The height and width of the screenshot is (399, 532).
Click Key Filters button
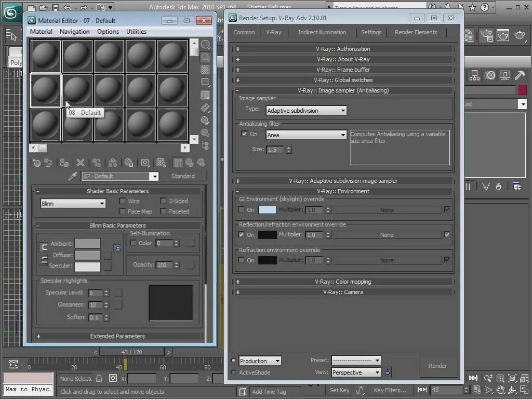[x=390, y=390]
